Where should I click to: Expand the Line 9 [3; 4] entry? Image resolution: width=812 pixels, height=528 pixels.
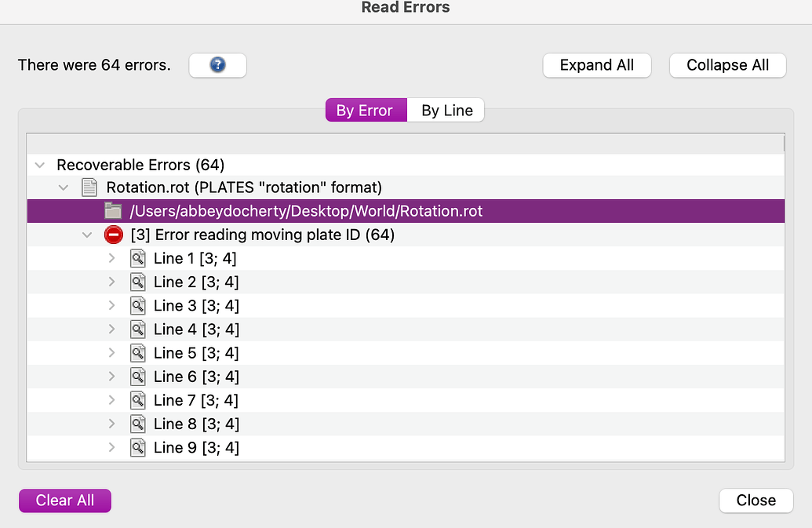pyautogui.click(x=111, y=447)
